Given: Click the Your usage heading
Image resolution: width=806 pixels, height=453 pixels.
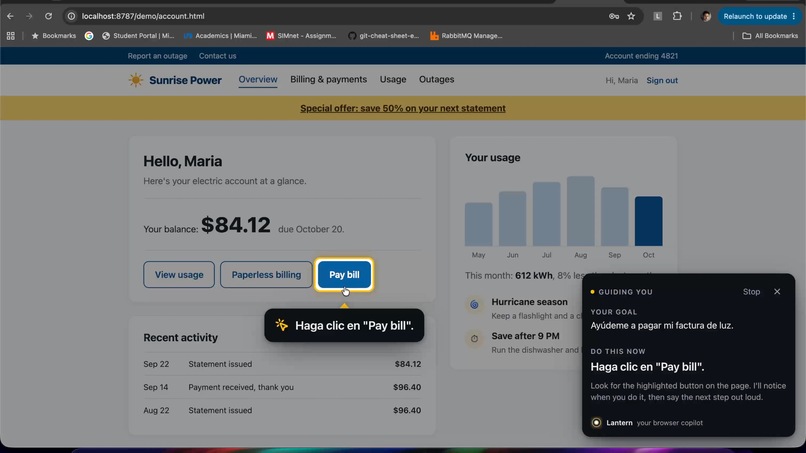Looking at the screenshot, I should (492, 157).
